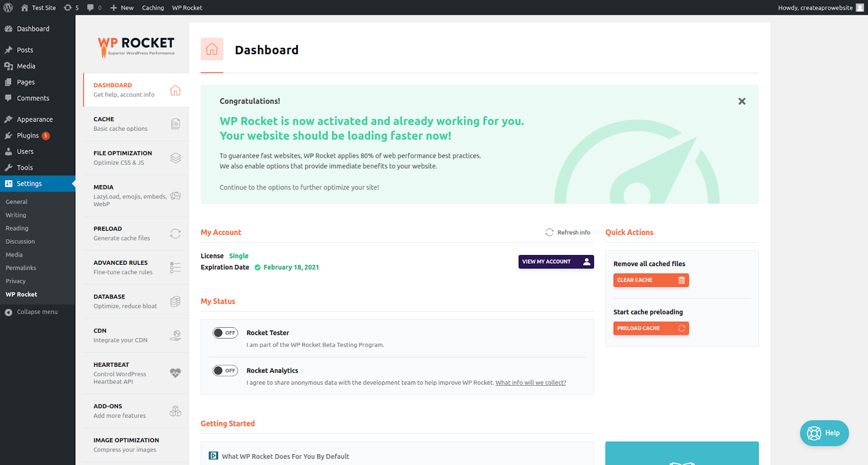This screenshot has height=465, width=868.
Task: Open the General settings submenu
Action: tap(17, 202)
